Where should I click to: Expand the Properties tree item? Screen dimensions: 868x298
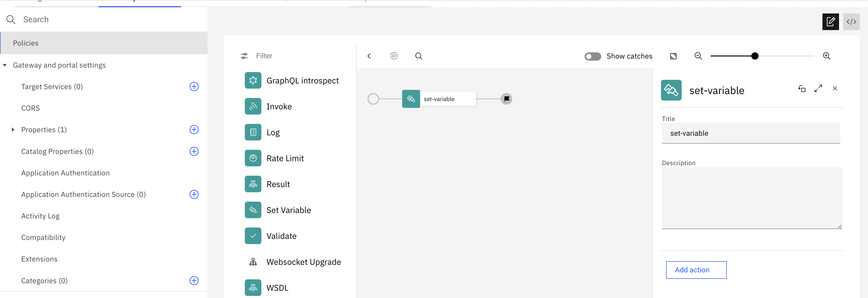pyautogui.click(x=13, y=129)
